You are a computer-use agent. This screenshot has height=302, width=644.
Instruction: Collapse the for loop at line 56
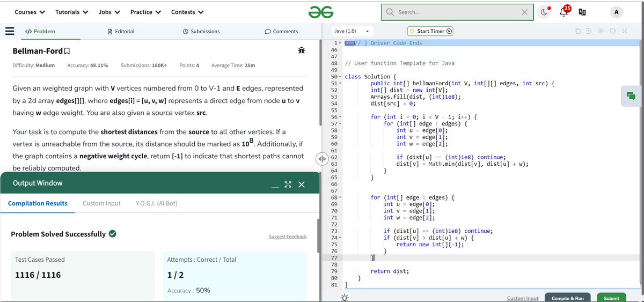click(x=341, y=117)
